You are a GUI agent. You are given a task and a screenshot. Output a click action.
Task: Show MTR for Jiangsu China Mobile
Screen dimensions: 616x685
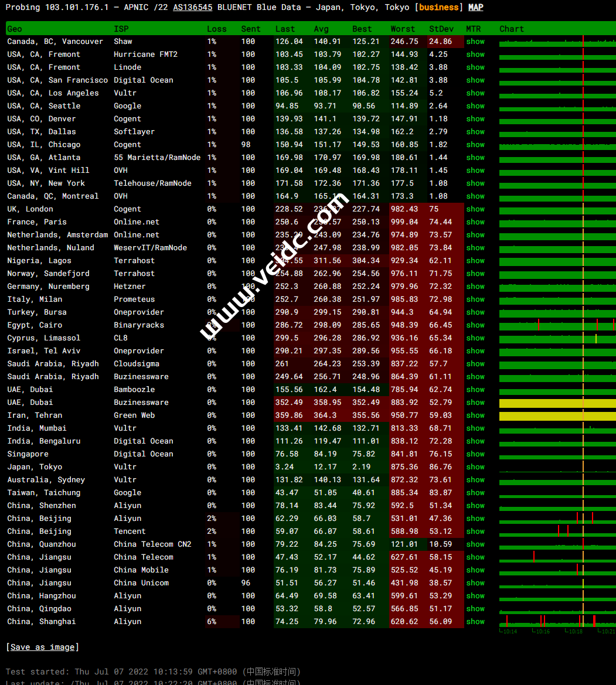[475, 570]
